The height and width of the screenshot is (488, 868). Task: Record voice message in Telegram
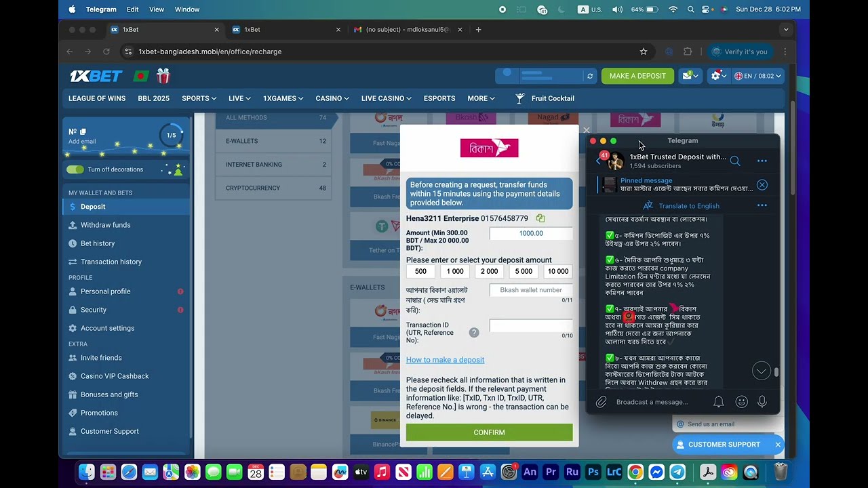point(762,402)
